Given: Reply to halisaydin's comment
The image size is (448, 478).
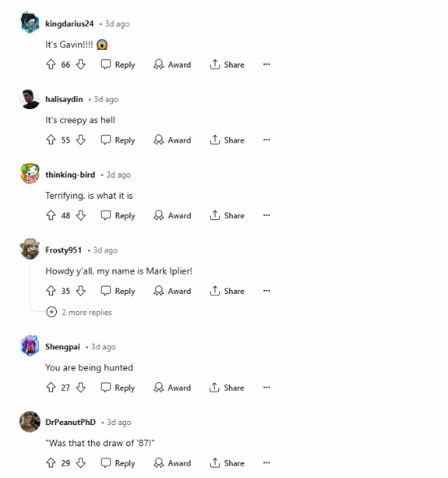Looking at the screenshot, I should (x=118, y=140).
